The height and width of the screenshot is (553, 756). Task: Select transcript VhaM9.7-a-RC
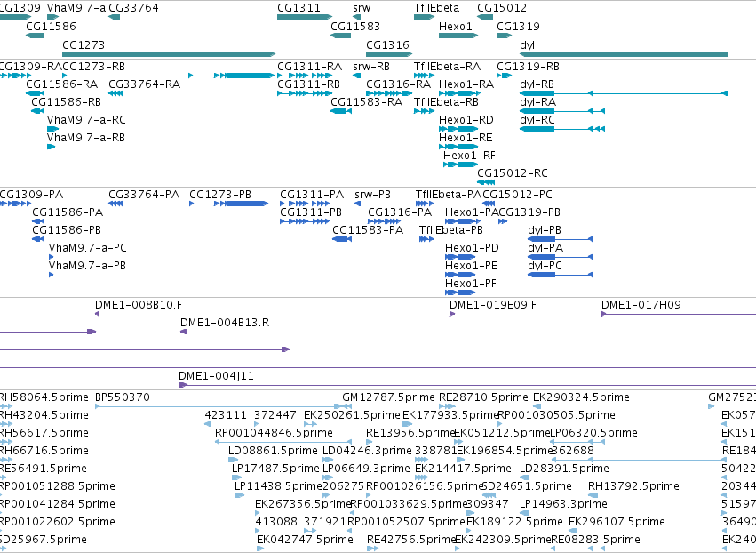click(52, 129)
